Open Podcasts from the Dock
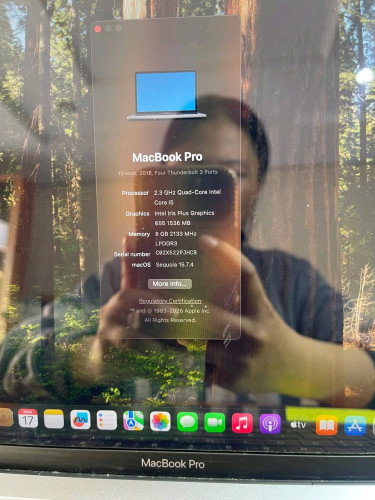The width and height of the screenshot is (375, 500). (270, 424)
